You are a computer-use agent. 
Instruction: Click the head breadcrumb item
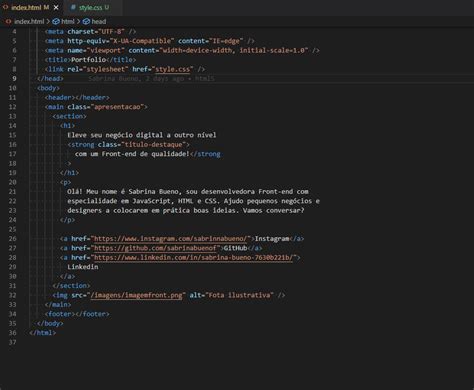(99, 21)
